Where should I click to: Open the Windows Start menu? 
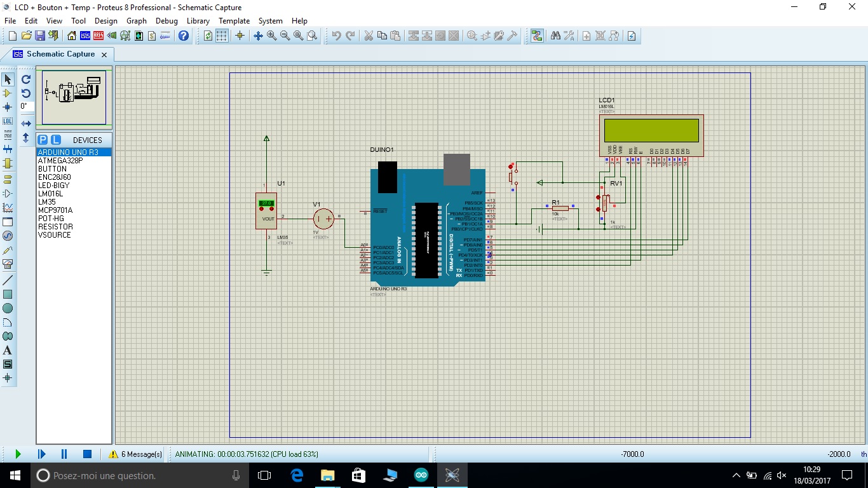(x=15, y=475)
